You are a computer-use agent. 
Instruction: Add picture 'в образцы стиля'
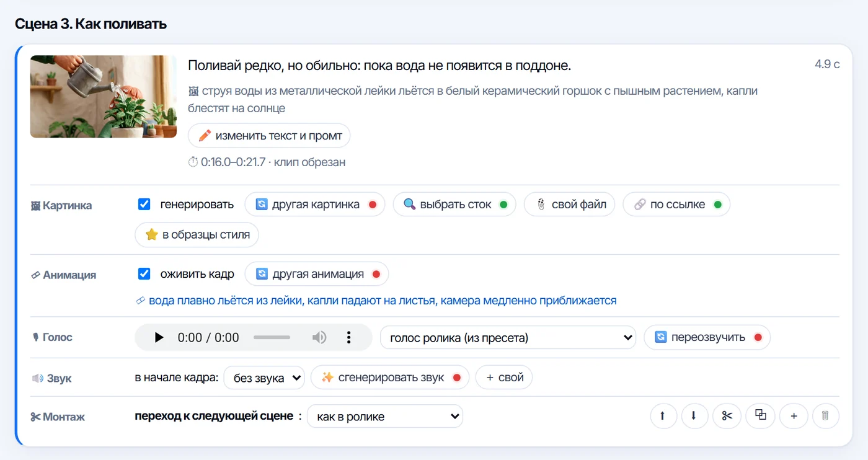click(x=197, y=234)
